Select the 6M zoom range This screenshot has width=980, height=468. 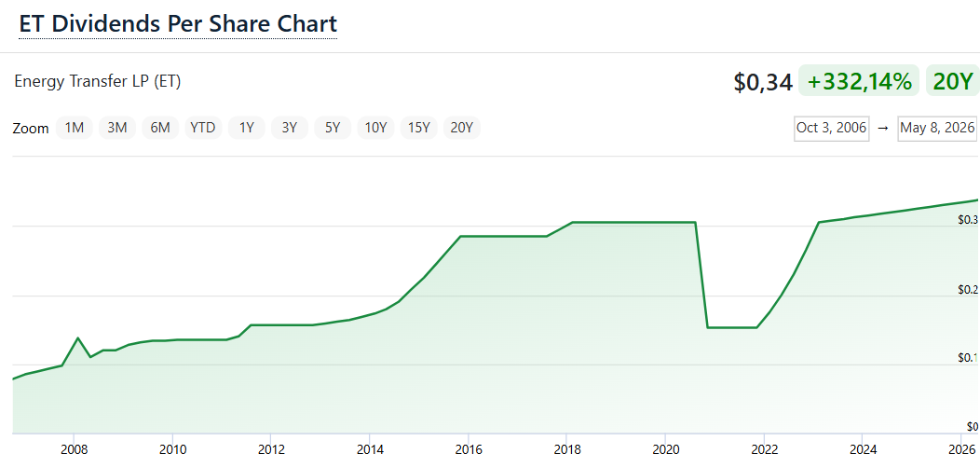point(160,128)
